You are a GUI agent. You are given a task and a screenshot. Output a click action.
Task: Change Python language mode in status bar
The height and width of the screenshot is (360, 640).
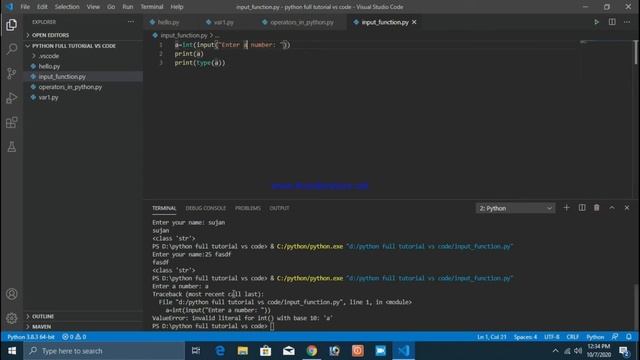click(595, 337)
